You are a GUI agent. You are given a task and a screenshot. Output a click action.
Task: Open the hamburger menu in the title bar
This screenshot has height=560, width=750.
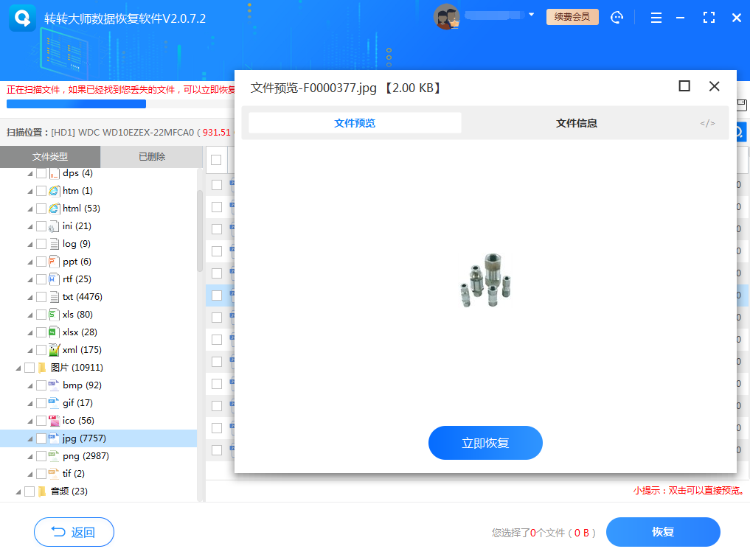[656, 17]
